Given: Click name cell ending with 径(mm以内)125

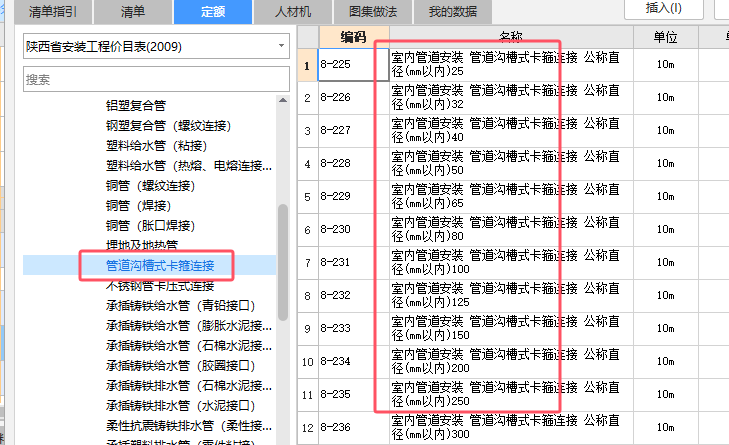Looking at the screenshot, I should (x=511, y=296).
